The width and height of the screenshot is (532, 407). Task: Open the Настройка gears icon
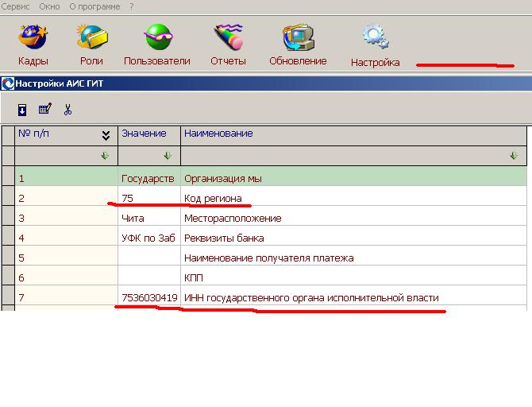click(376, 37)
